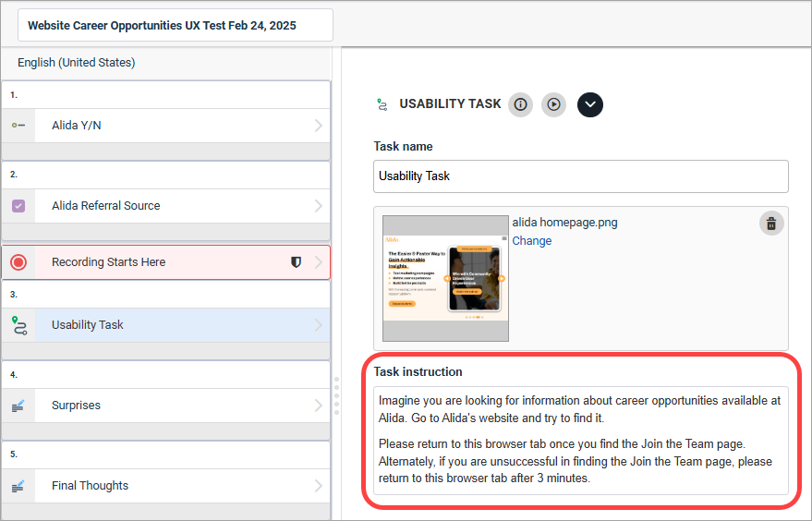Delete the alida homepage.png image with trash icon
This screenshot has width=812, height=521.
tap(771, 224)
